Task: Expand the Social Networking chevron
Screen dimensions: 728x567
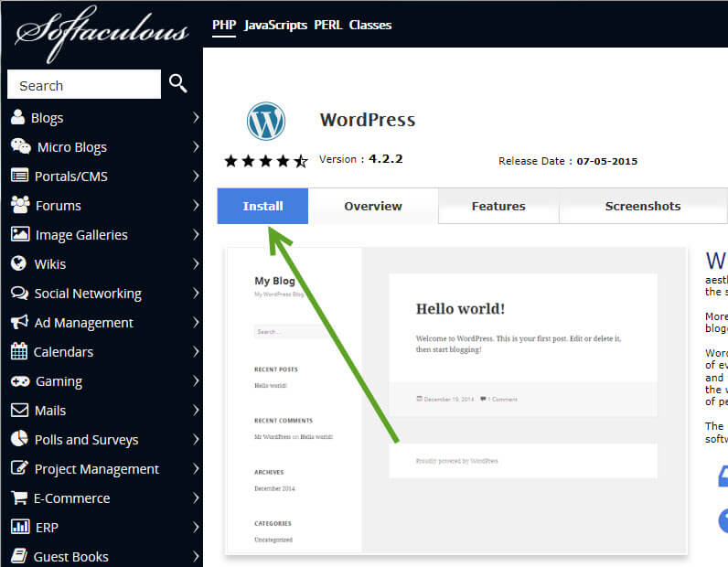Action: [196, 293]
